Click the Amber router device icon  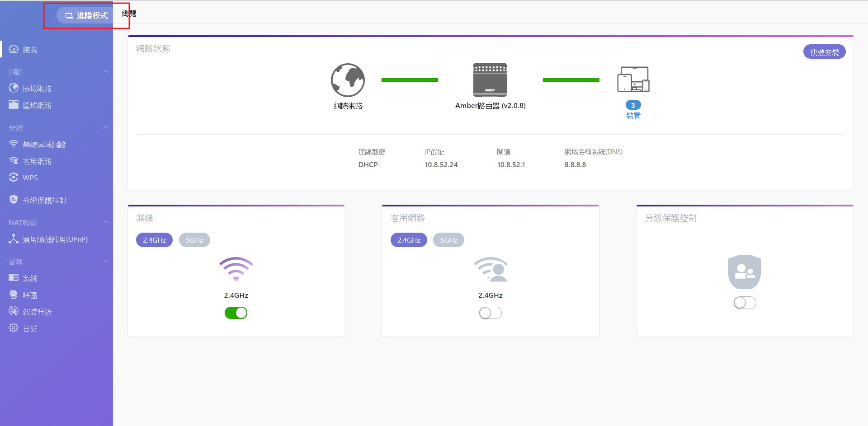click(490, 80)
